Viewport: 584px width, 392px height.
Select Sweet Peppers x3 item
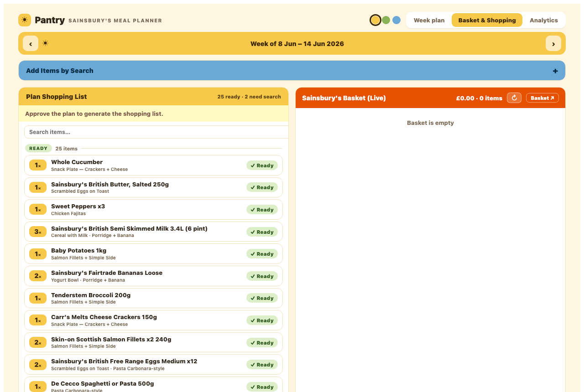tap(78, 206)
